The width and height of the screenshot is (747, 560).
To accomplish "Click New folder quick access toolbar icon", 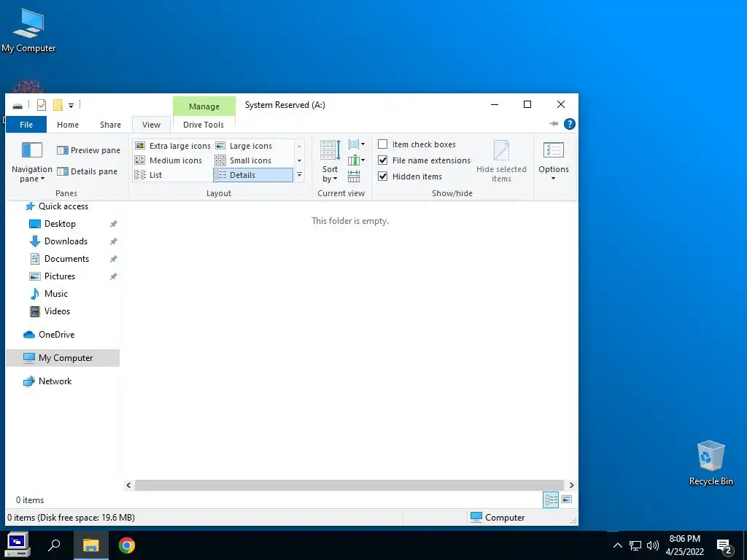I will [58, 105].
